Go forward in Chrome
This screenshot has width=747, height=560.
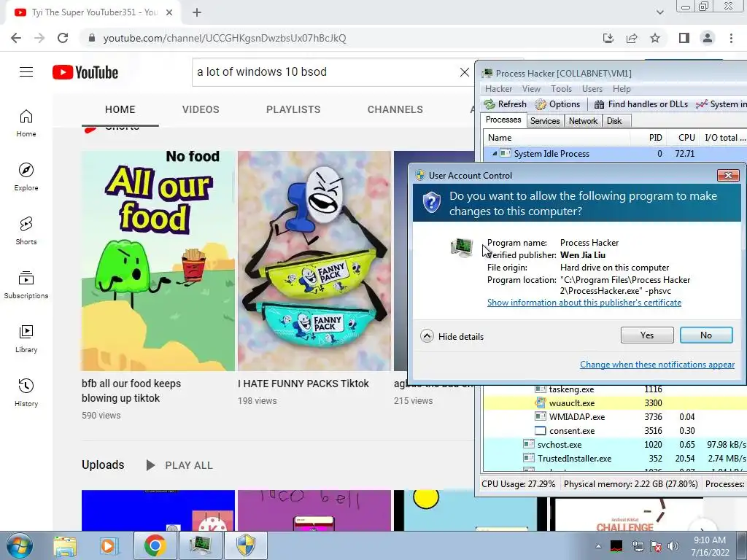coord(39,38)
